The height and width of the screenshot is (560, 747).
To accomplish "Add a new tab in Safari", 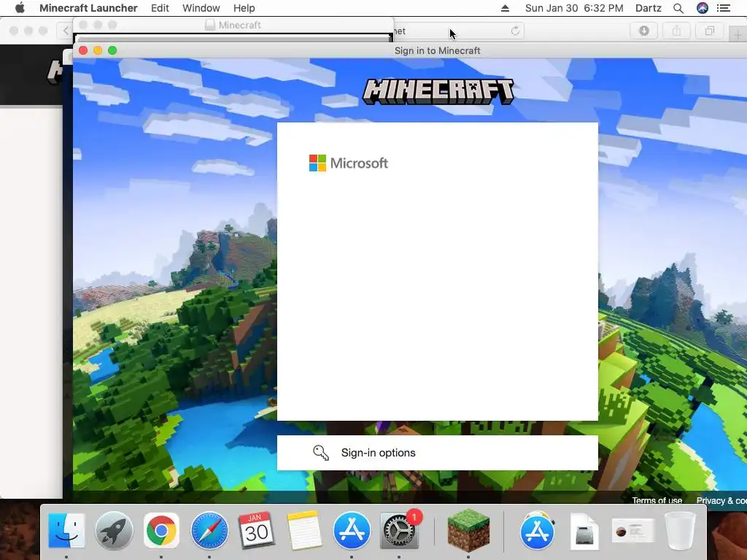I will click(738, 35).
